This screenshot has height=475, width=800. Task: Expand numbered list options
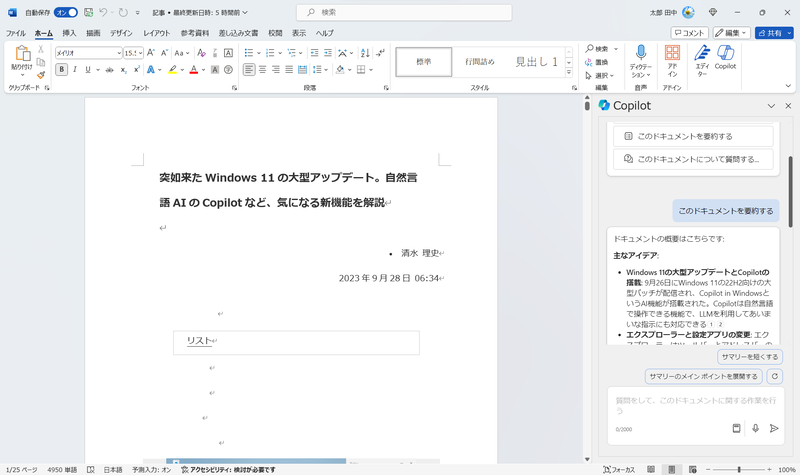click(x=280, y=53)
